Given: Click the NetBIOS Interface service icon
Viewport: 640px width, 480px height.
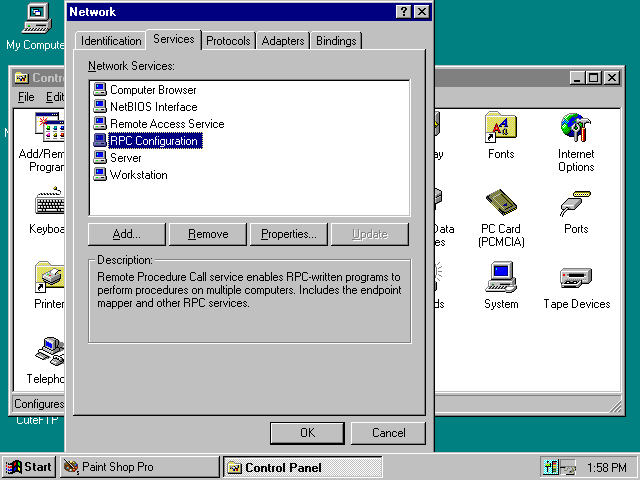Looking at the screenshot, I should (100, 106).
